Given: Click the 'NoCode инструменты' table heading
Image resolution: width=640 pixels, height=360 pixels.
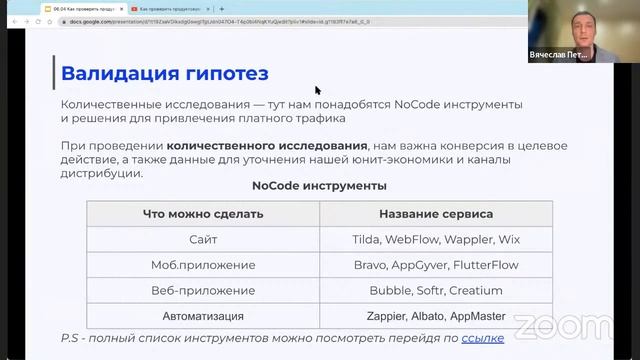Looking at the screenshot, I should [x=319, y=186].
